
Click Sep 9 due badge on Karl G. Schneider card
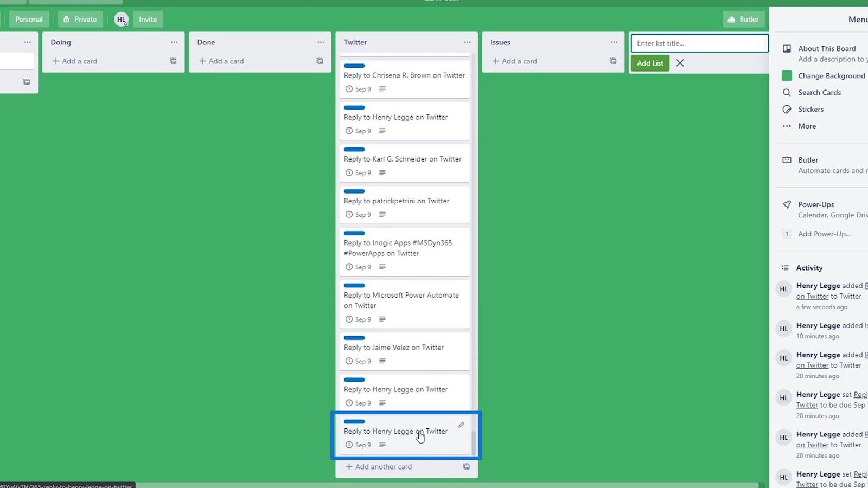pos(359,172)
